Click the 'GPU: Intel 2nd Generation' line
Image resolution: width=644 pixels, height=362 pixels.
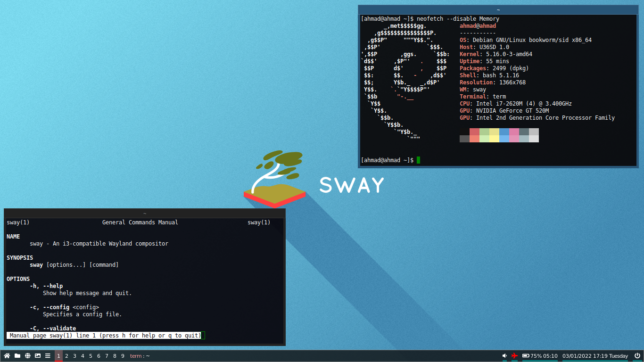click(x=537, y=118)
